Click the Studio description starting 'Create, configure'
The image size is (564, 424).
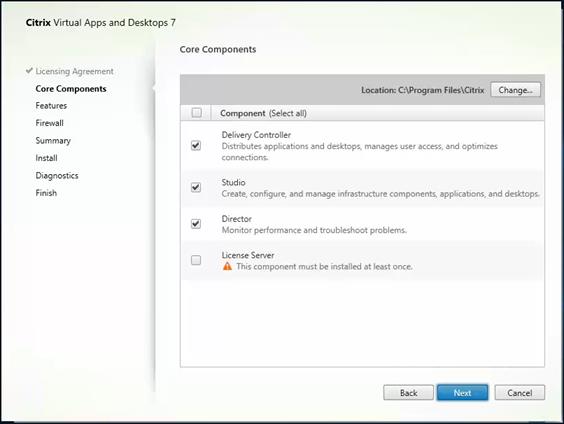click(381, 194)
